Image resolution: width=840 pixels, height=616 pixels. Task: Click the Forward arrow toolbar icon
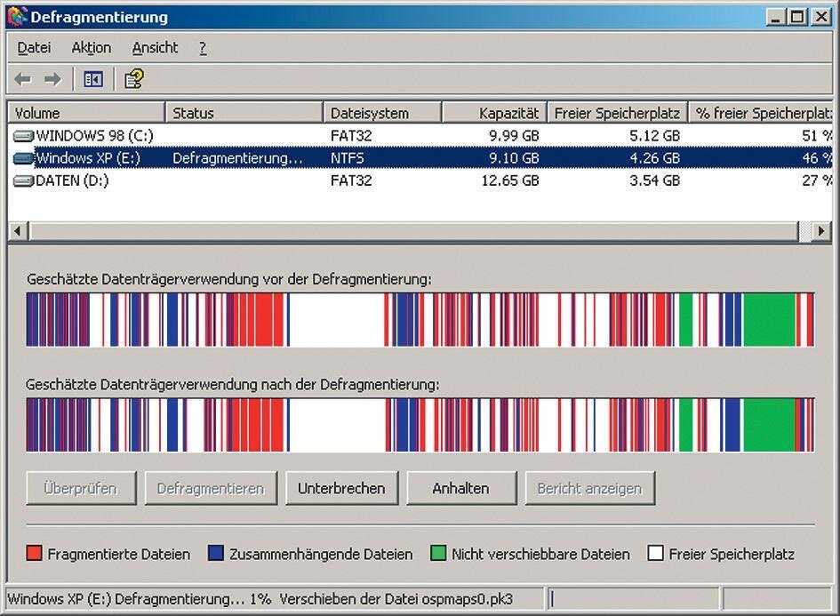tap(52, 80)
